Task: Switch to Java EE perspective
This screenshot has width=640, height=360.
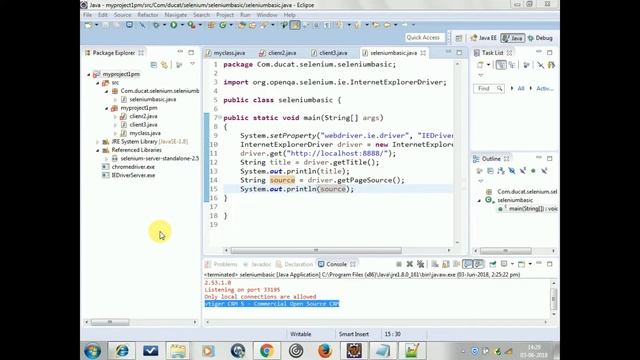Action: pyautogui.click(x=484, y=38)
